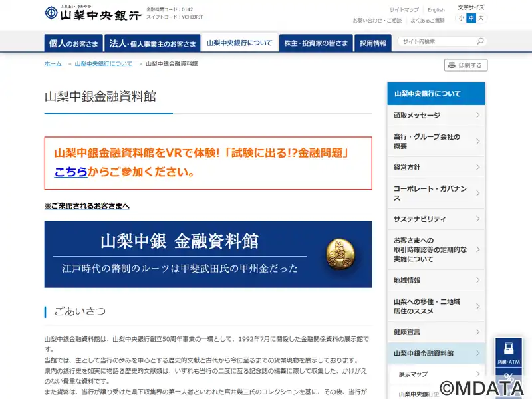Viewport: 532px width, 399px height.
Task: Open the 個人のお客さま tab
Action: pos(73,43)
